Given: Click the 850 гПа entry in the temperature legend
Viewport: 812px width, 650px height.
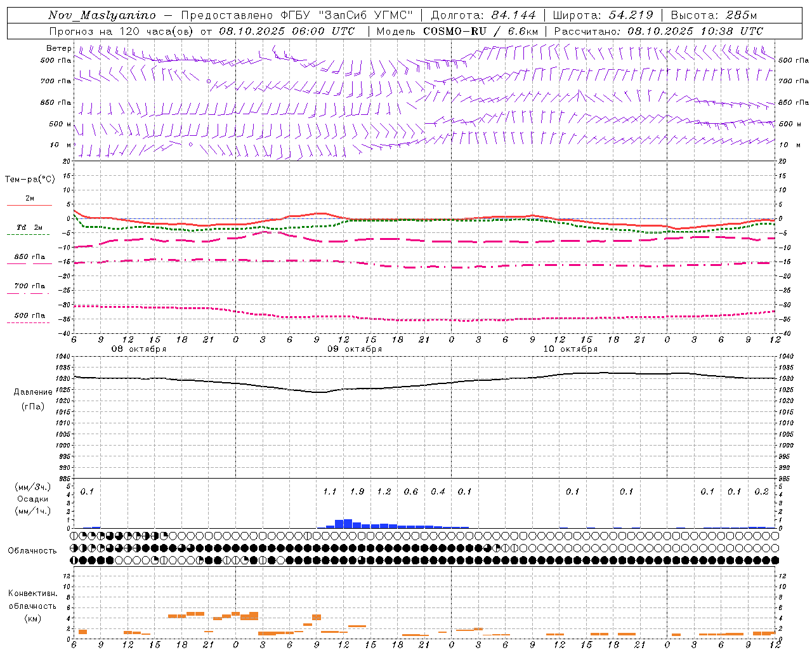Looking at the screenshot, I should 30,257.
